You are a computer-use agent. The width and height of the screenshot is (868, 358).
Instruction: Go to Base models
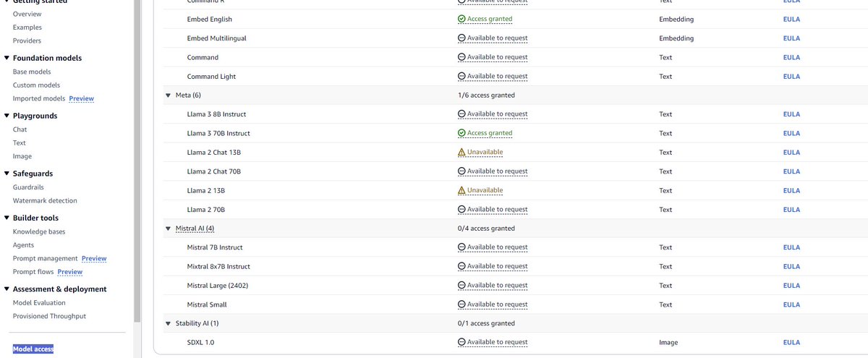pos(32,72)
